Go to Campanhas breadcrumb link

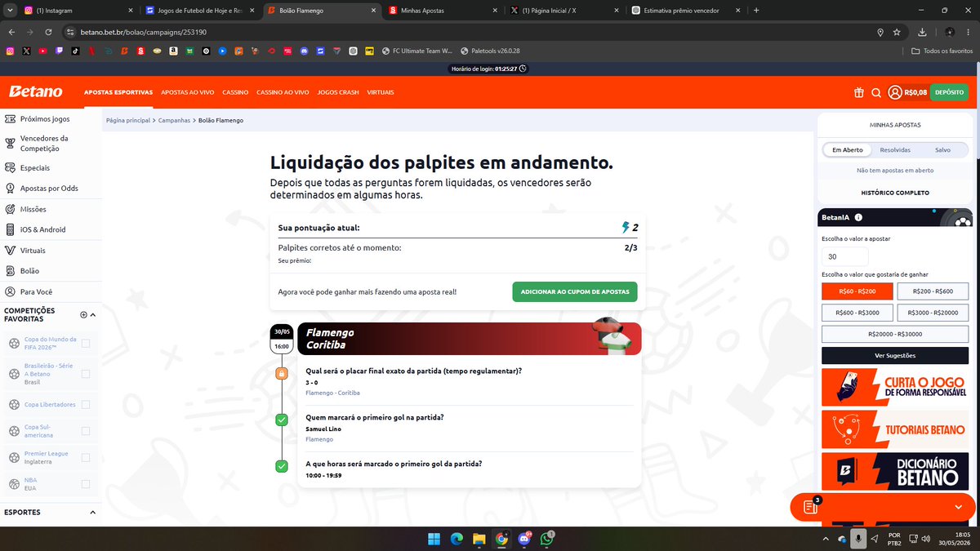(175, 120)
